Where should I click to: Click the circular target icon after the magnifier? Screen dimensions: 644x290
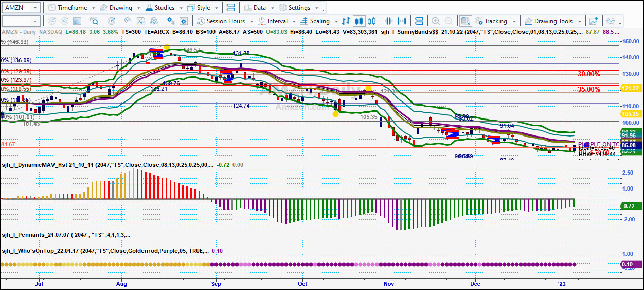[x=111, y=21]
